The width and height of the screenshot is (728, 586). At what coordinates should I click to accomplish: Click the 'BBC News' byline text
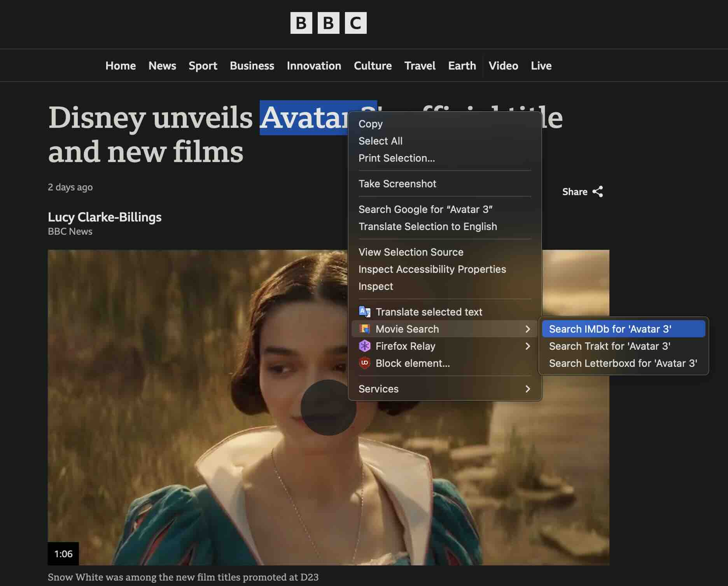(x=70, y=231)
